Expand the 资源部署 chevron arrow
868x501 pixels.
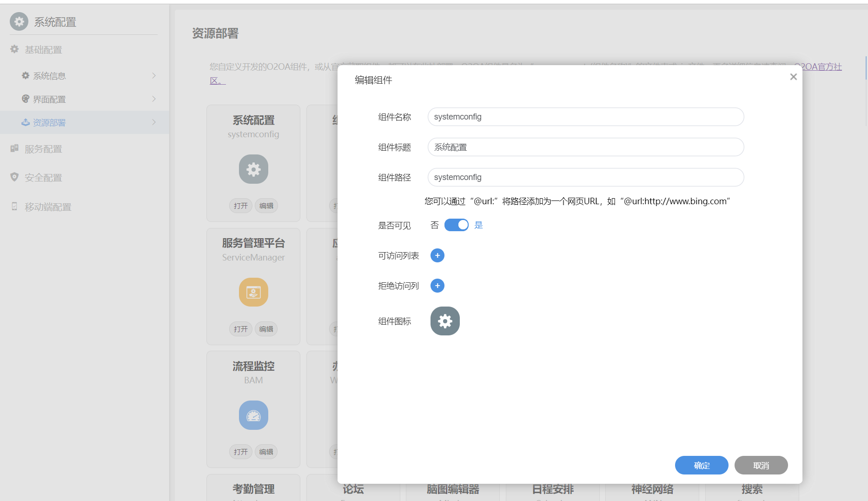(x=154, y=122)
